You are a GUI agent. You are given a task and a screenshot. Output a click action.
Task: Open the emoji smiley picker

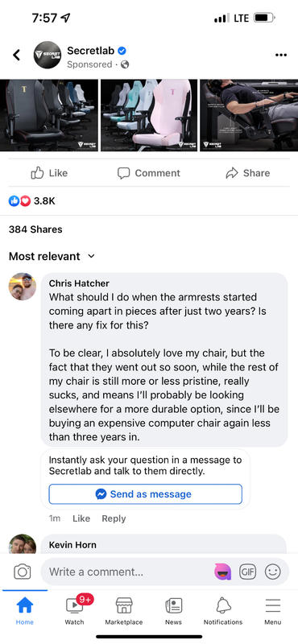coord(272,572)
